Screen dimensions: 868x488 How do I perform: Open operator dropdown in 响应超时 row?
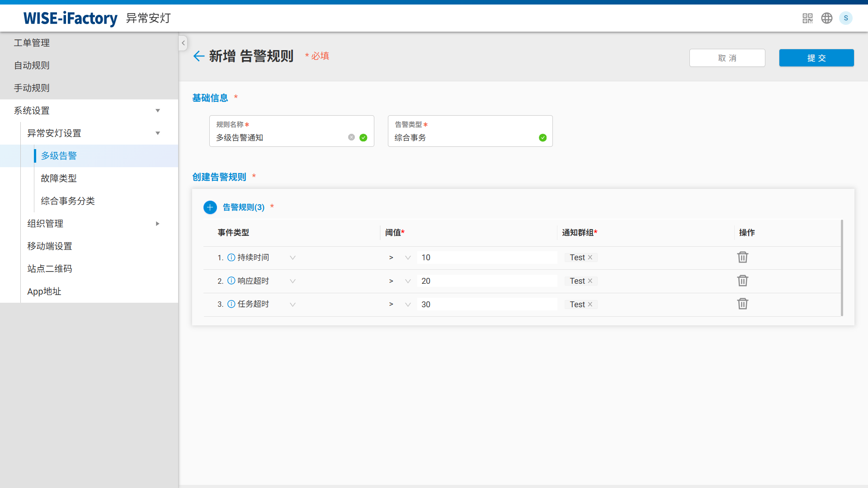pyautogui.click(x=408, y=281)
